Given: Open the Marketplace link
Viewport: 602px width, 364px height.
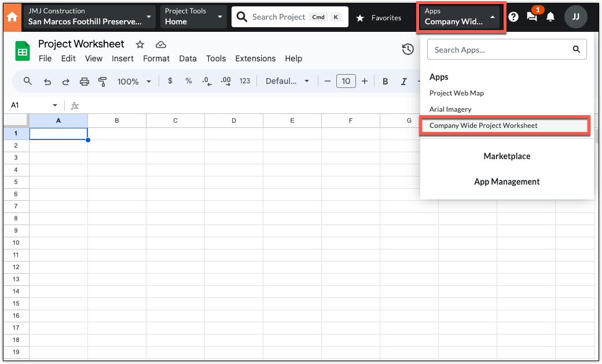Looking at the screenshot, I should [x=507, y=156].
